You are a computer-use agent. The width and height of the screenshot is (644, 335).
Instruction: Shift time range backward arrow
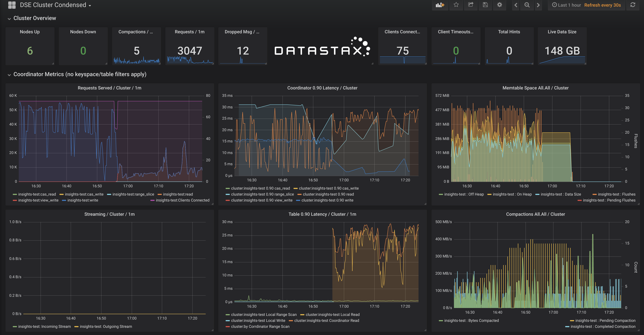[x=516, y=5]
